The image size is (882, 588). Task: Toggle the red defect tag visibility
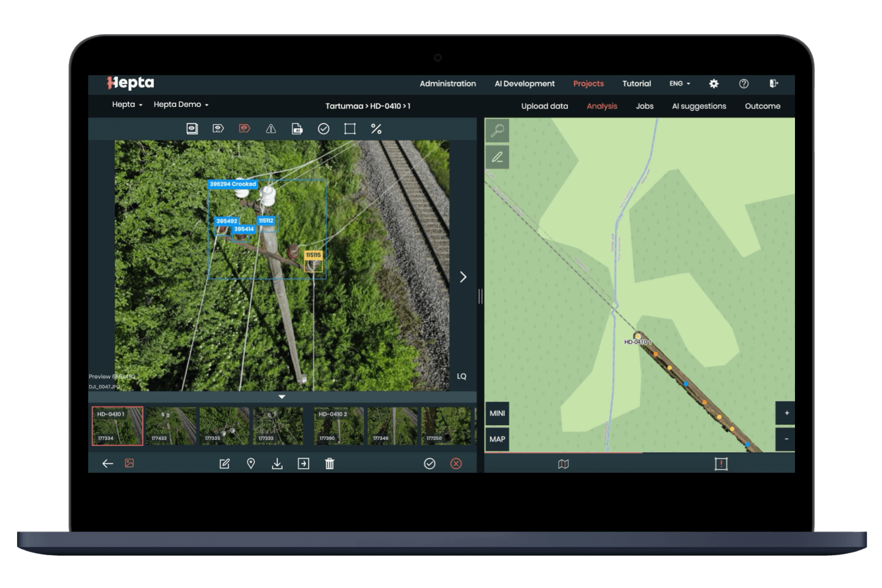[x=243, y=128]
